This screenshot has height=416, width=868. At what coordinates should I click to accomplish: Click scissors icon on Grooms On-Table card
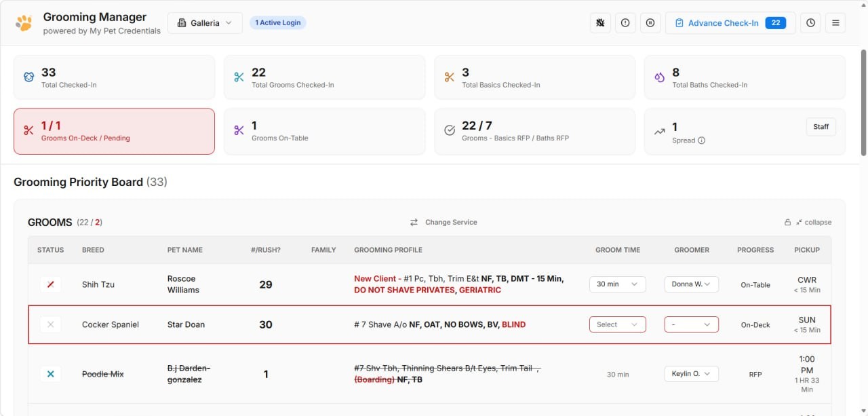(239, 130)
